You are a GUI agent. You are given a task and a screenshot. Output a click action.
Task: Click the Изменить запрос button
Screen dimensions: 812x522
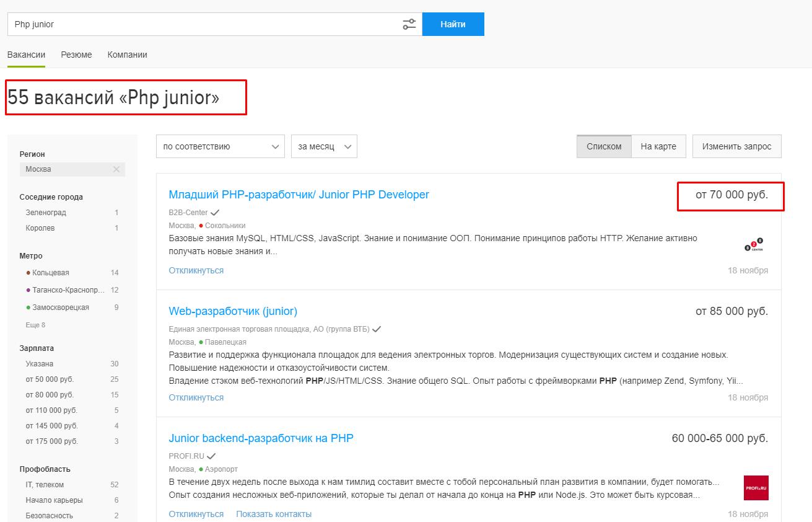point(736,146)
